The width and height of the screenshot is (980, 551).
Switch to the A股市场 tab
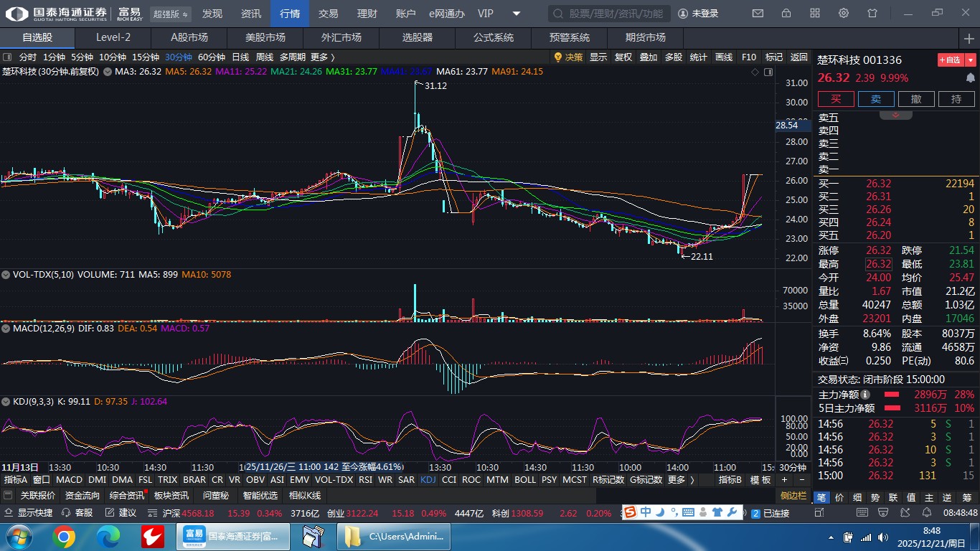coord(189,37)
